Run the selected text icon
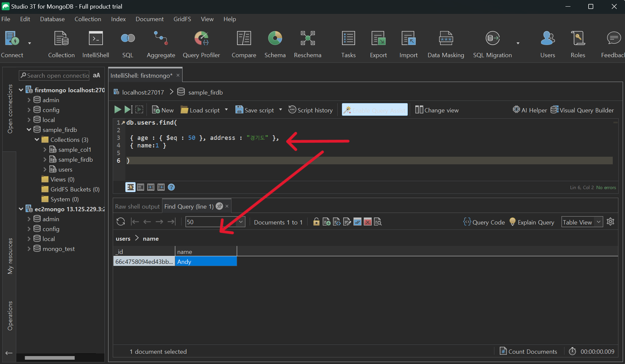625x364 pixels. tap(140, 110)
